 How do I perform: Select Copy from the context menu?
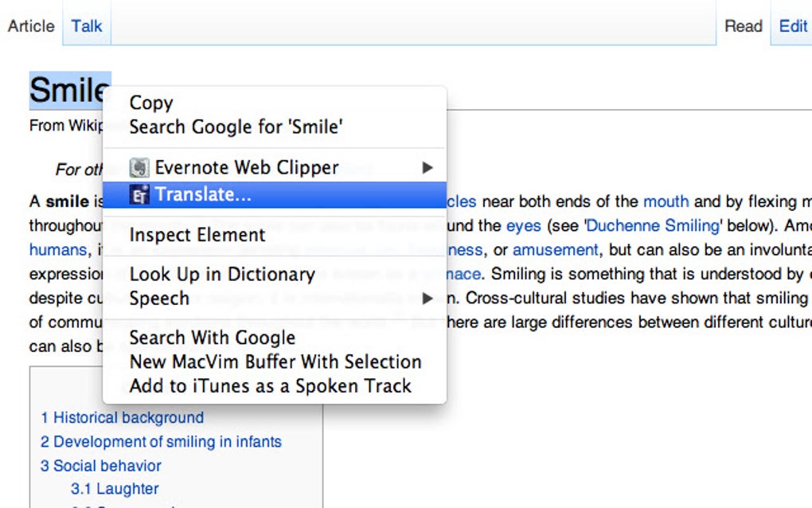click(151, 103)
